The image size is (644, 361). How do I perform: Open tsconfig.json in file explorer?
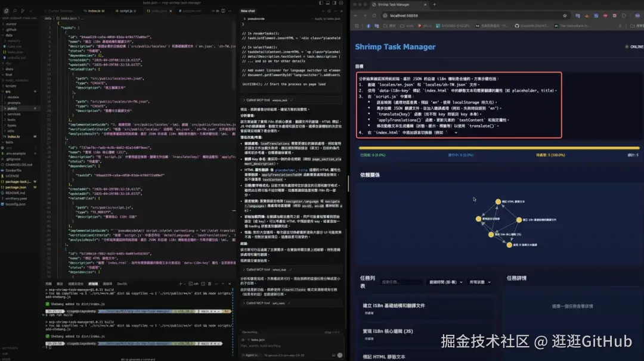[16, 204]
